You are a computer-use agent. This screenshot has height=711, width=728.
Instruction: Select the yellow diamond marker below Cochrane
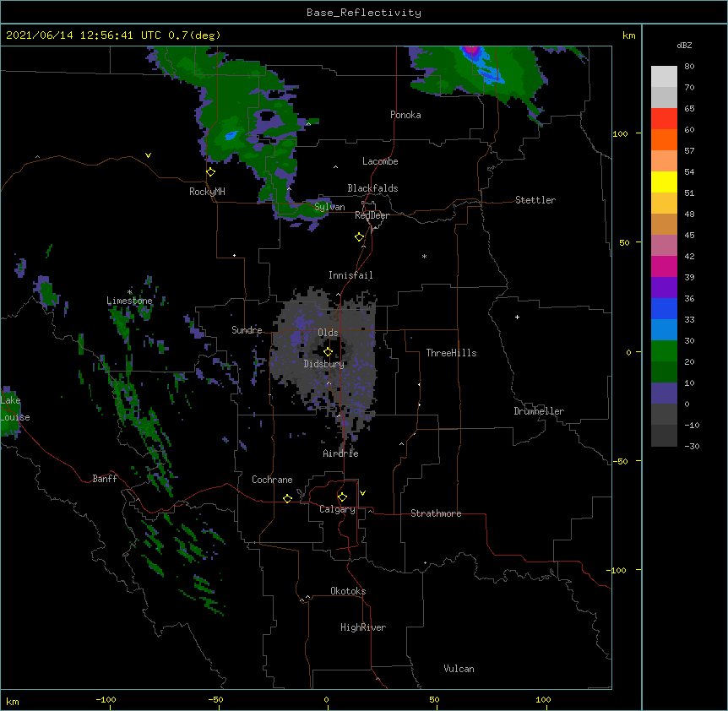pos(287,498)
